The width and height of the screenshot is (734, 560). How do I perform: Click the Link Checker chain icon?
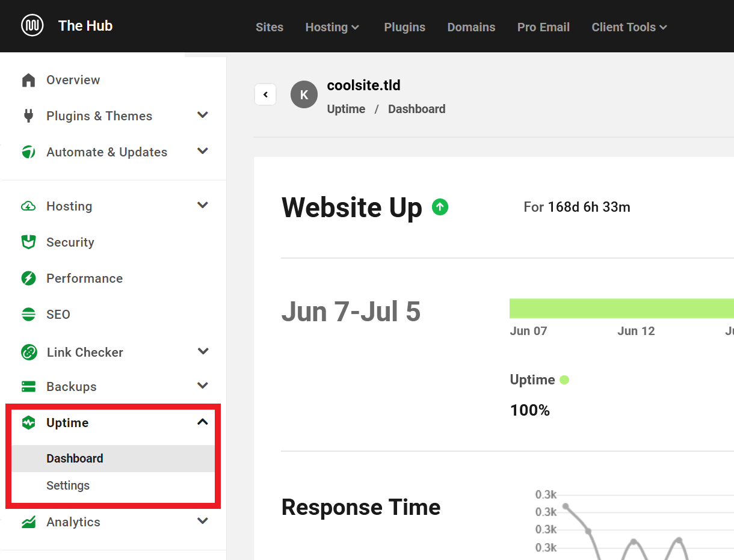(29, 352)
